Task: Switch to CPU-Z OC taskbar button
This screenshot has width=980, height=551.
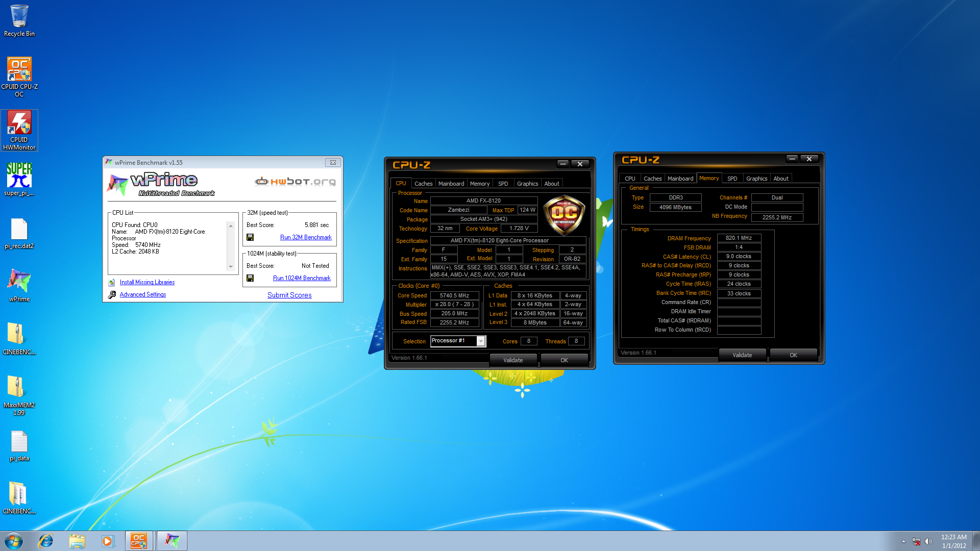Action: tap(139, 541)
